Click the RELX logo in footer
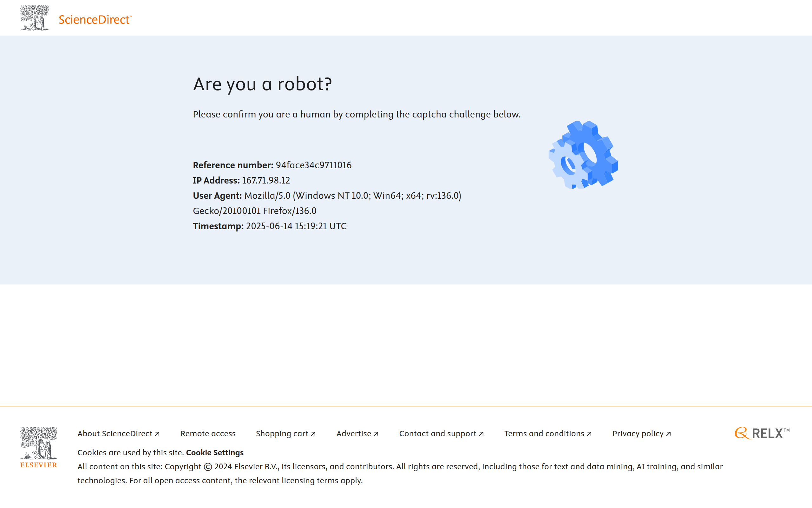The height and width of the screenshot is (508, 812). pyautogui.click(x=762, y=433)
